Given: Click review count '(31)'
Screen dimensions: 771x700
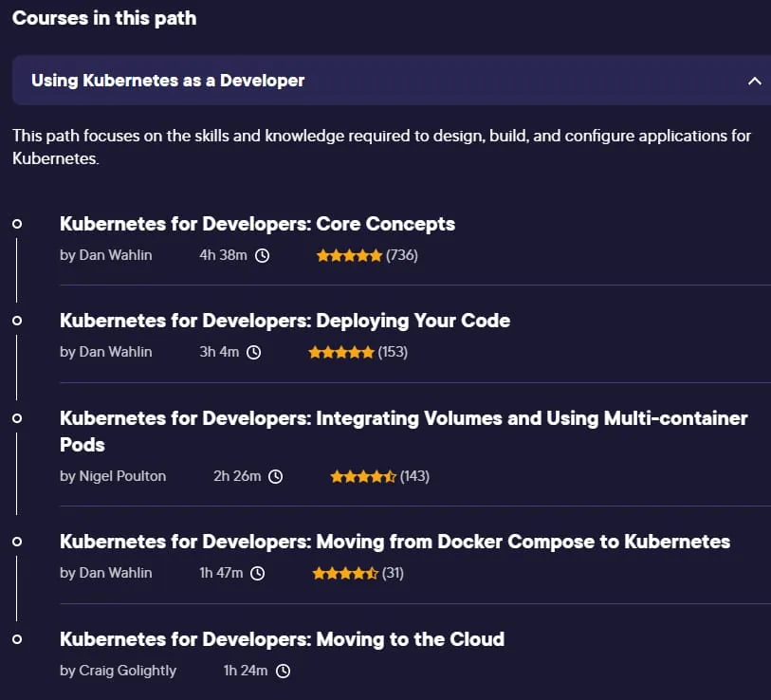Looking at the screenshot, I should pyautogui.click(x=393, y=573).
